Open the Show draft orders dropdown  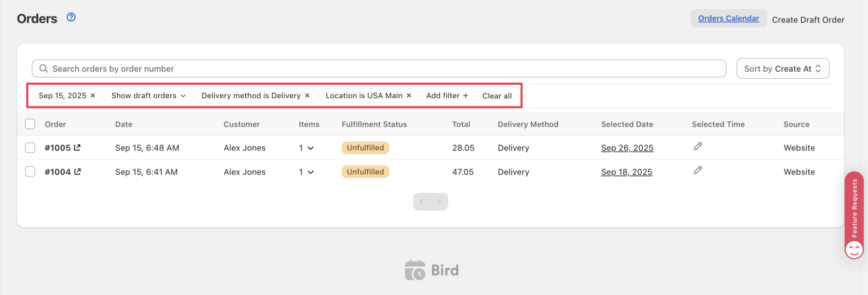click(x=148, y=96)
